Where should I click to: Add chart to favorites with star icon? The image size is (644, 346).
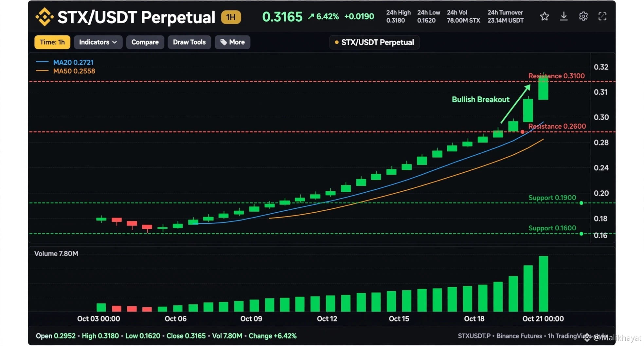(545, 16)
